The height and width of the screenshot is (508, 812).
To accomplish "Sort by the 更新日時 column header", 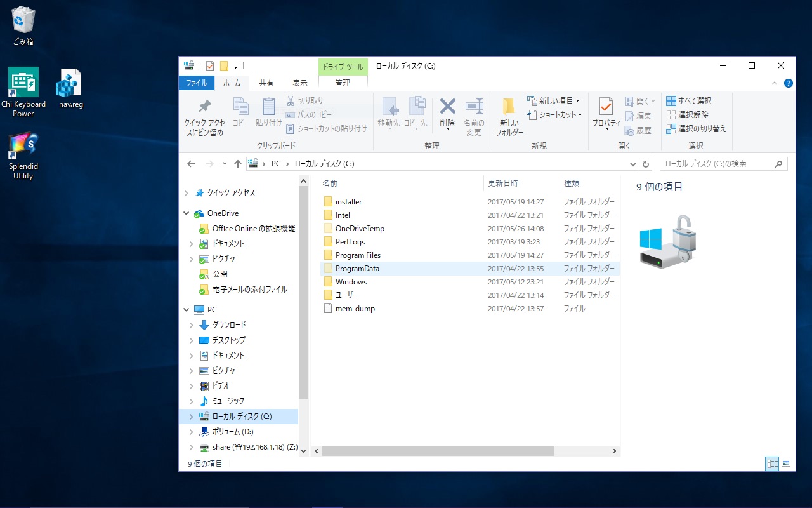I will (521, 183).
